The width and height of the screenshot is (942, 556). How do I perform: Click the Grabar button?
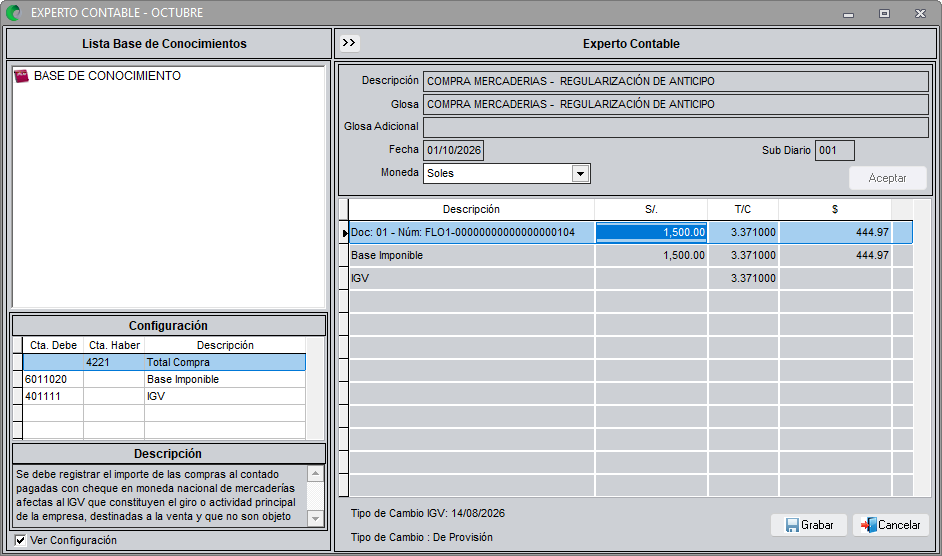(809, 525)
